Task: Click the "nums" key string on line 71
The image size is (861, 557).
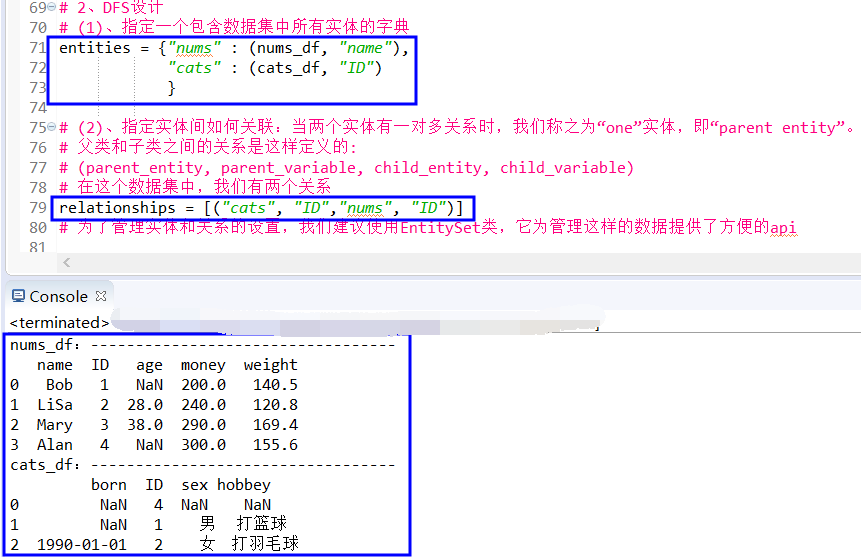Action: coord(194,48)
